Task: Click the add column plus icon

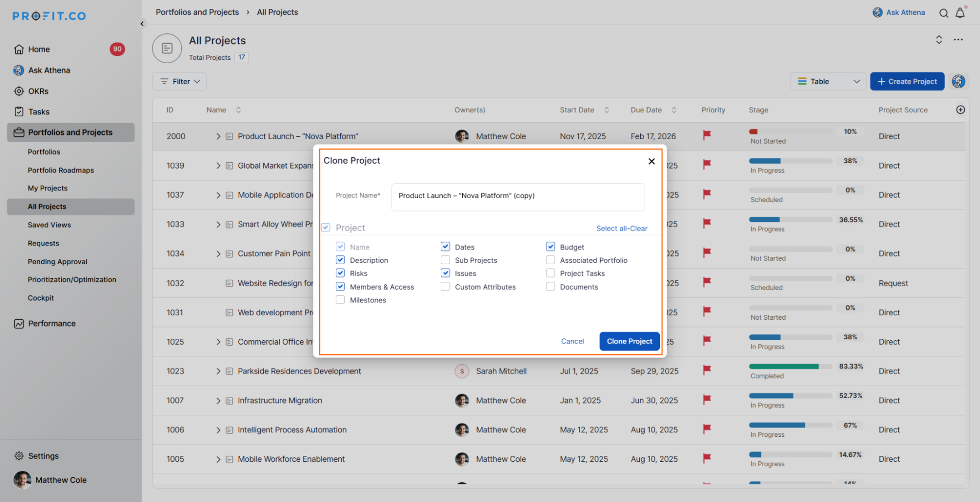Action: point(960,110)
